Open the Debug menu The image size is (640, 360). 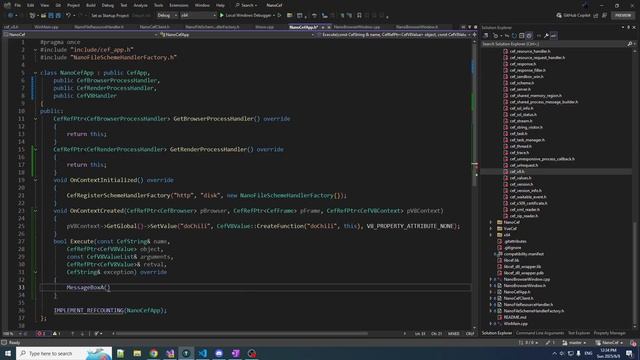coord(108,5)
